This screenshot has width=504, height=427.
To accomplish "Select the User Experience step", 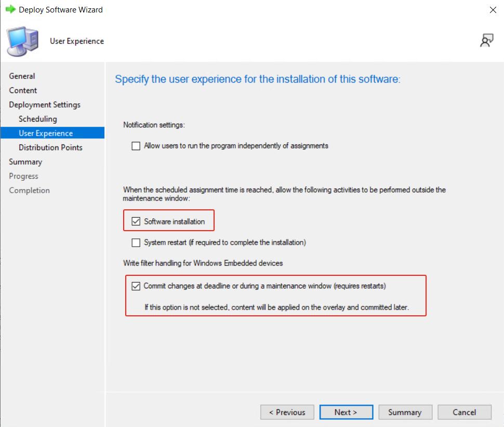I will point(46,133).
